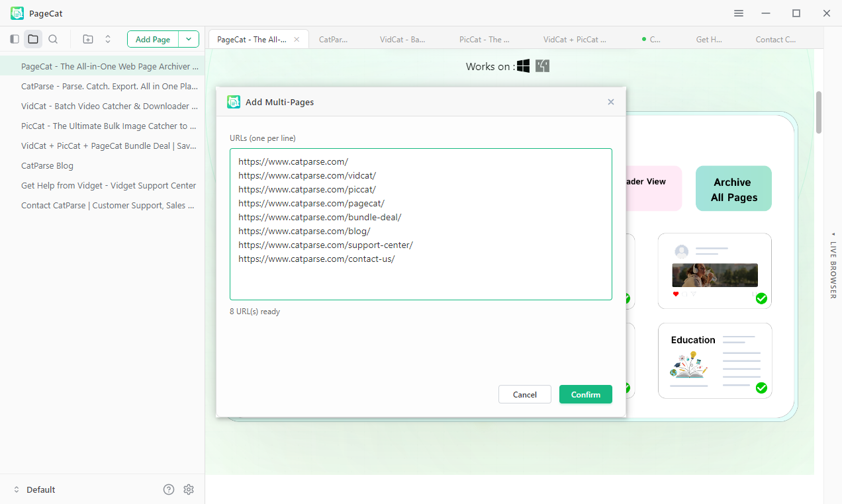842x504 pixels.
Task: Confirm adding the multi-pages
Action: coord(586,394)
